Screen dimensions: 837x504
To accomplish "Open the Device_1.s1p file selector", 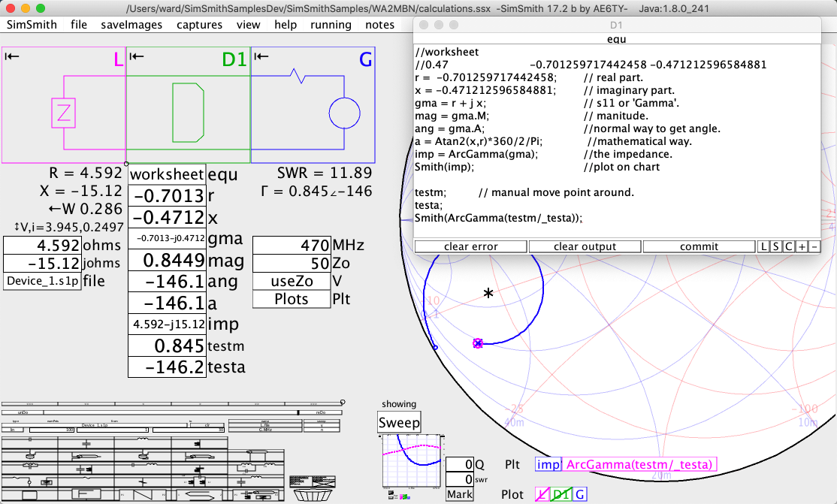I will [x=42, y=281].
